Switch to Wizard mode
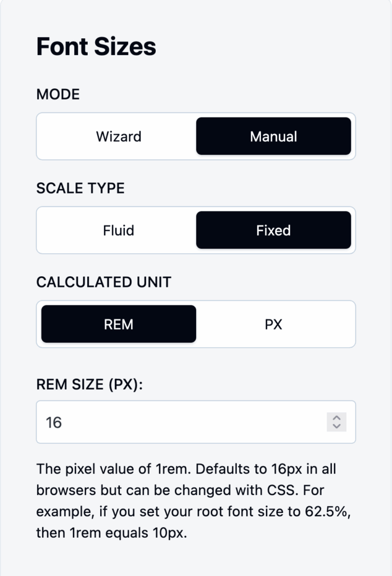This screenshot has width=392, height=576. 118,136
